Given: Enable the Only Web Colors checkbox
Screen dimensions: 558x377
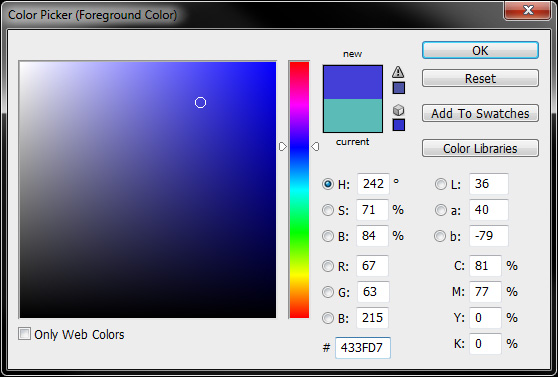Looking at the screenshot, I should pos(25,334).
